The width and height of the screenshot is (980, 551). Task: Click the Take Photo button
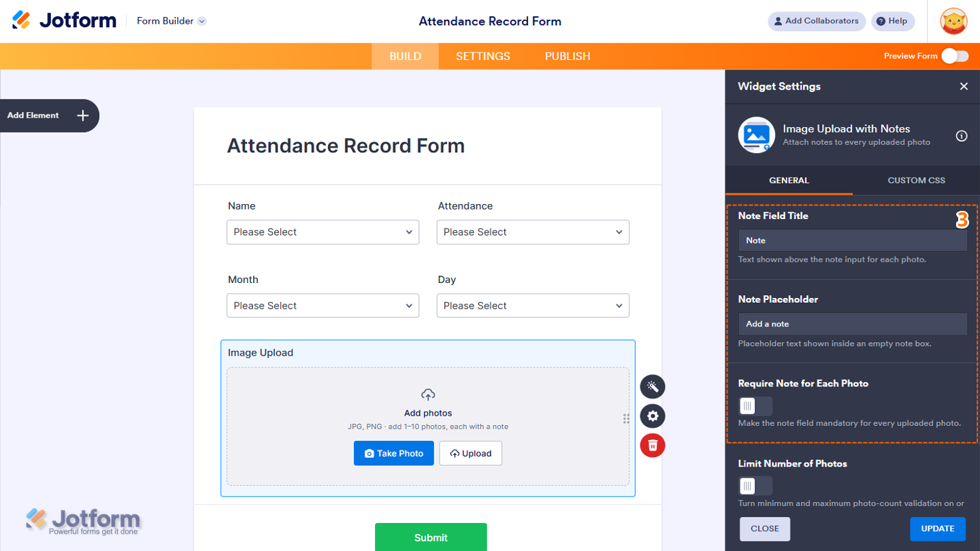(x=393, y=454)
